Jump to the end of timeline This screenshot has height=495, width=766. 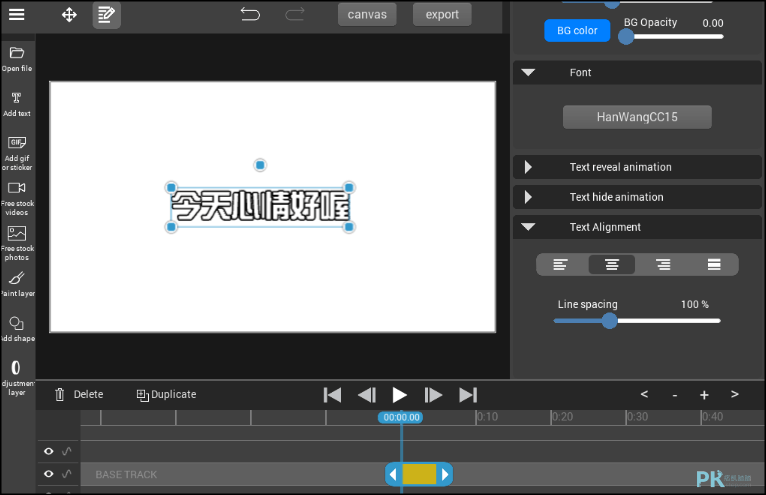468,395
